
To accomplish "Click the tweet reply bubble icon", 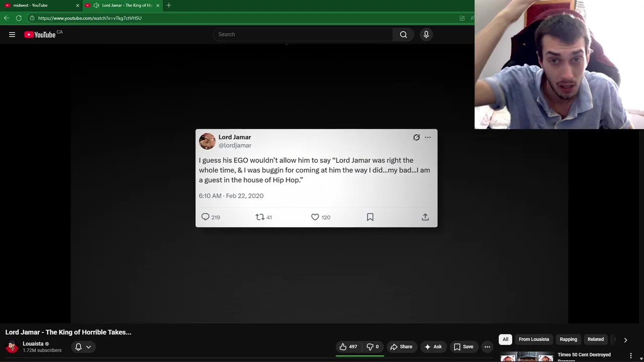I will coord(205,217).
